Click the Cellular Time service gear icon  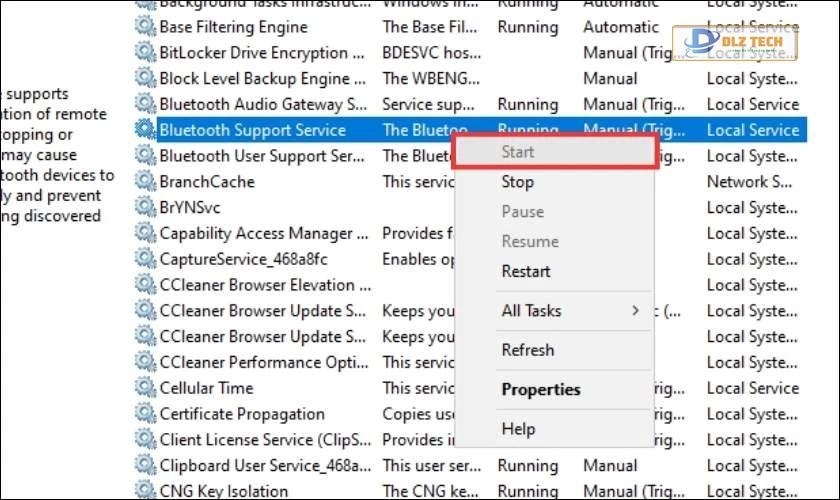point(146,388)
